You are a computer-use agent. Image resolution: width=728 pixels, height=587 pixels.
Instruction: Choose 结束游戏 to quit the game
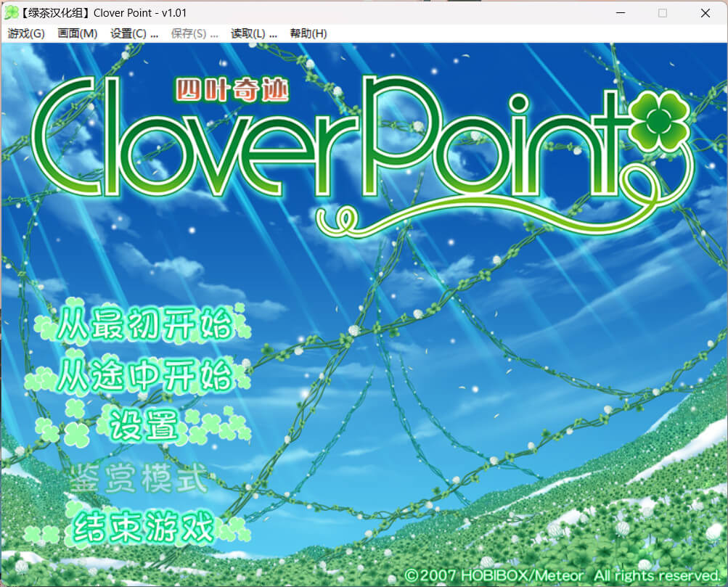[144, 527]
